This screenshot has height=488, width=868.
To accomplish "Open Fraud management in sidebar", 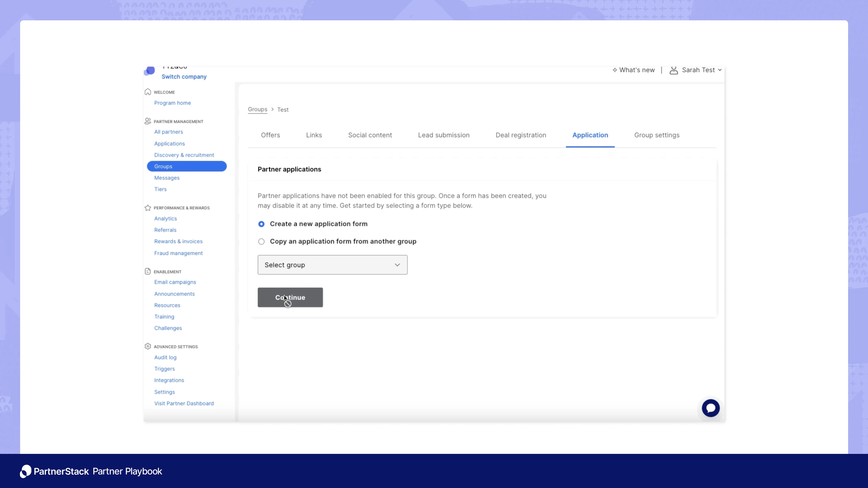I will point(178,253).
